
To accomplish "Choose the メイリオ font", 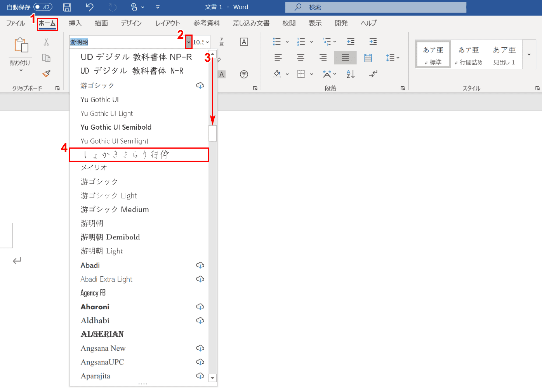I will pos(139,168).
